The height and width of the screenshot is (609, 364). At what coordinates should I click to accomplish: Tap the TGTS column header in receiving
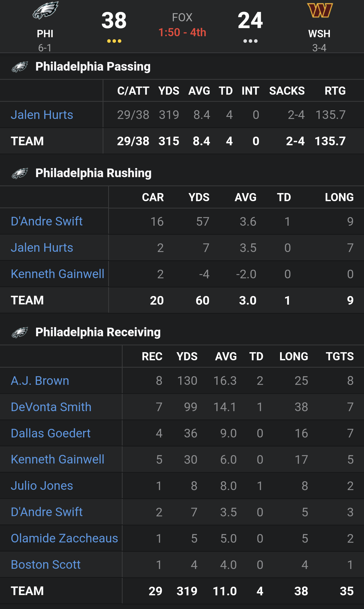click(x=339, y=356)
